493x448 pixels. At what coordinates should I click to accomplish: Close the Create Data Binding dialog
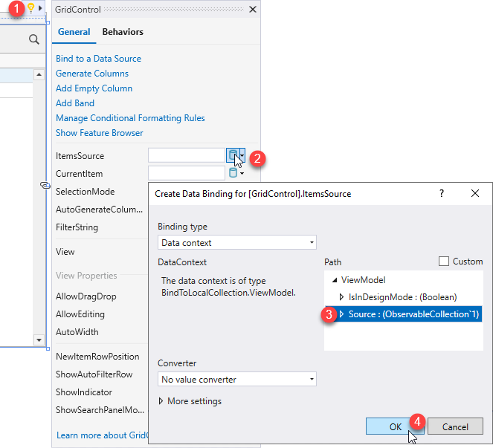(x=475, y=193)
